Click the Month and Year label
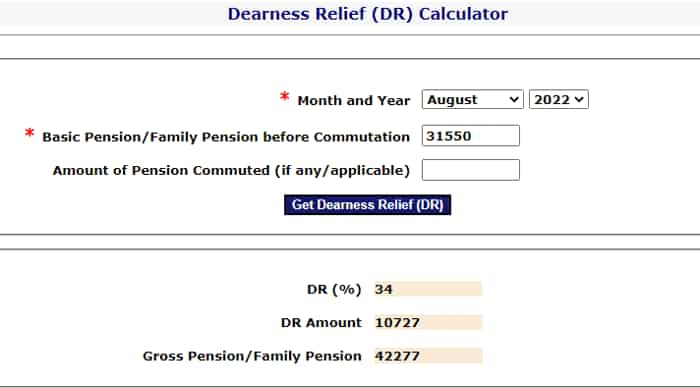The image size is (700, 388). pyautogui.click(x=354, y=100)
